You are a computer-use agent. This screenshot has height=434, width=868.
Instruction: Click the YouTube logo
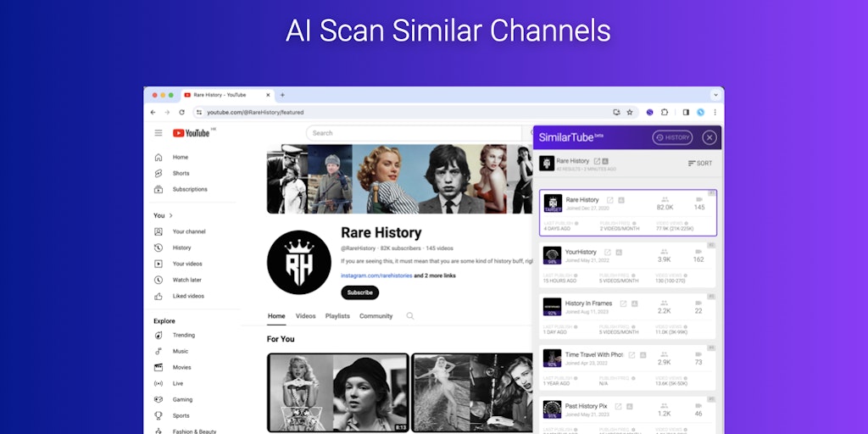click(192, 133)
